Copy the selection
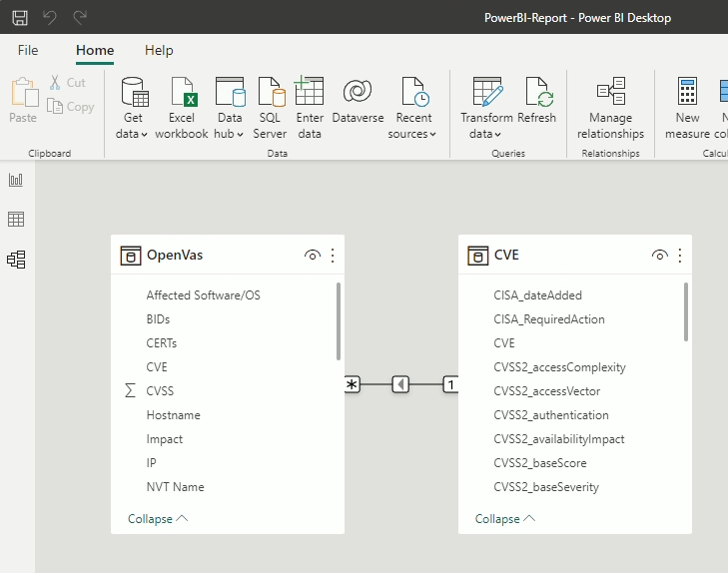Viewport: 728px width, 573px height. (x=71, y=107)
